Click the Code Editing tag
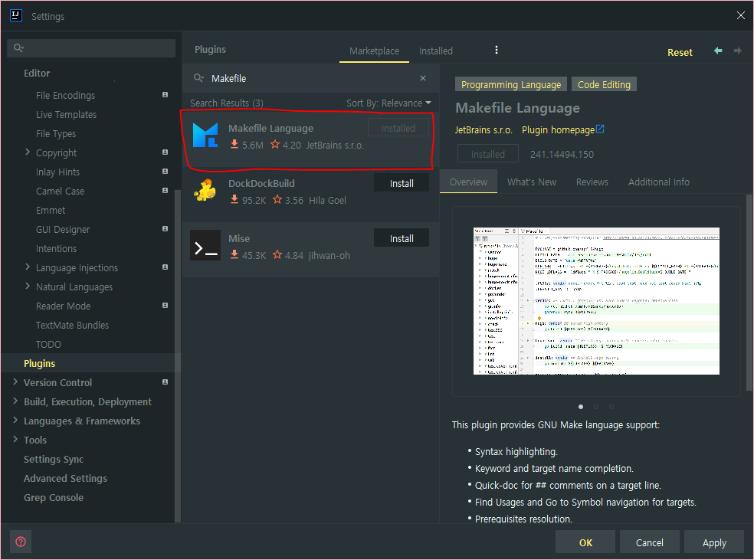Screen dimensions: 754x560 604,84
